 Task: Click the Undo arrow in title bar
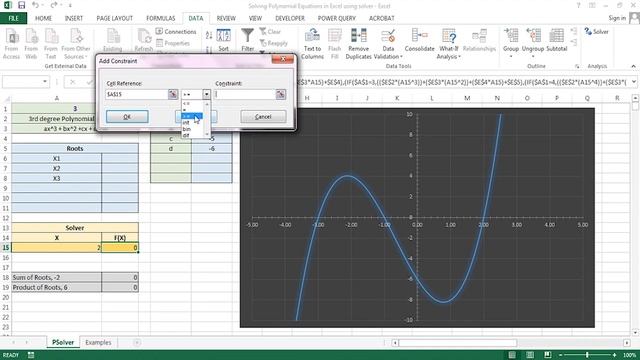pyautogui.click(x=36, y=6)
